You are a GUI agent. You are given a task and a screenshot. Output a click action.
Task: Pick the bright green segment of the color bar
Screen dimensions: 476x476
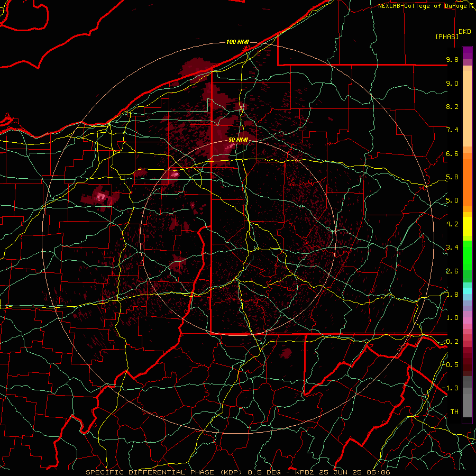click(467, 255)
